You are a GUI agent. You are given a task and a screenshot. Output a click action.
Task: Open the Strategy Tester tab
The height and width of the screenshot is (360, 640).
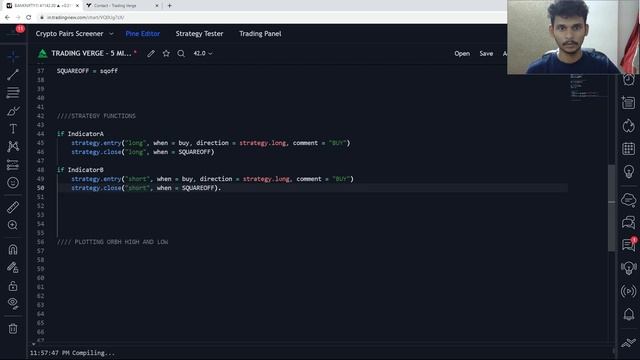click(199, 34)
